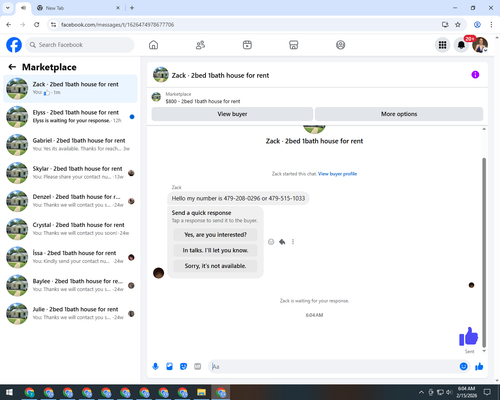Choose a sticker icon
This screenshot has height=400, width=500.
tap(183, 367)
